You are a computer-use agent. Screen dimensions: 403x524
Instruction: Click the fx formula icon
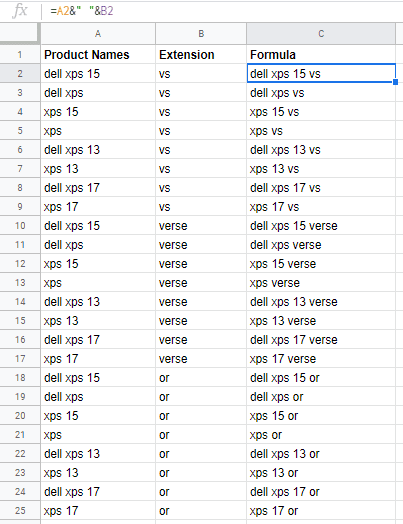[20, 11]
